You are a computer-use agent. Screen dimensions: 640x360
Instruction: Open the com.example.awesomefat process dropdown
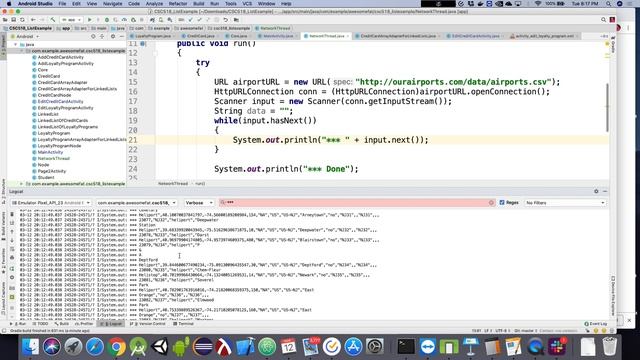click(137, 202)
